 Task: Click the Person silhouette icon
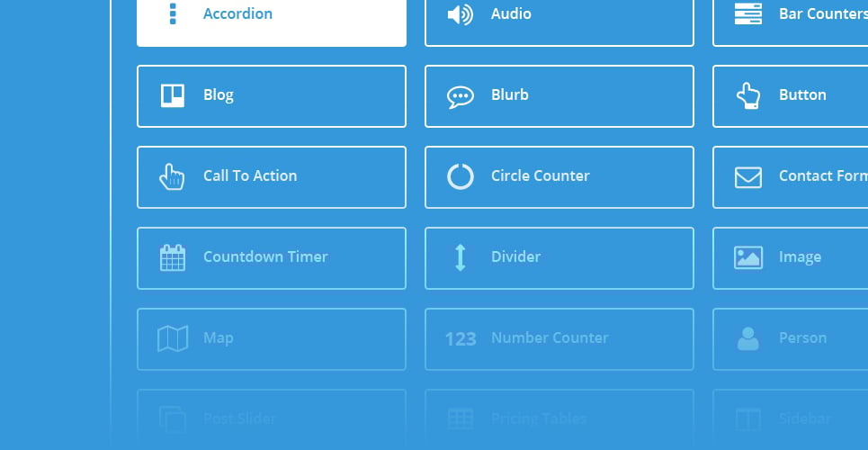pos(747,338)
